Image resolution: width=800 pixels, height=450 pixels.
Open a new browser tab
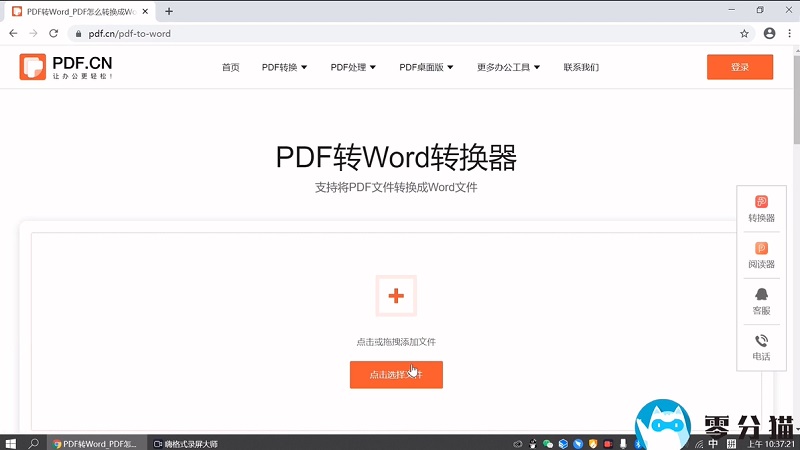tap(169, 11)
